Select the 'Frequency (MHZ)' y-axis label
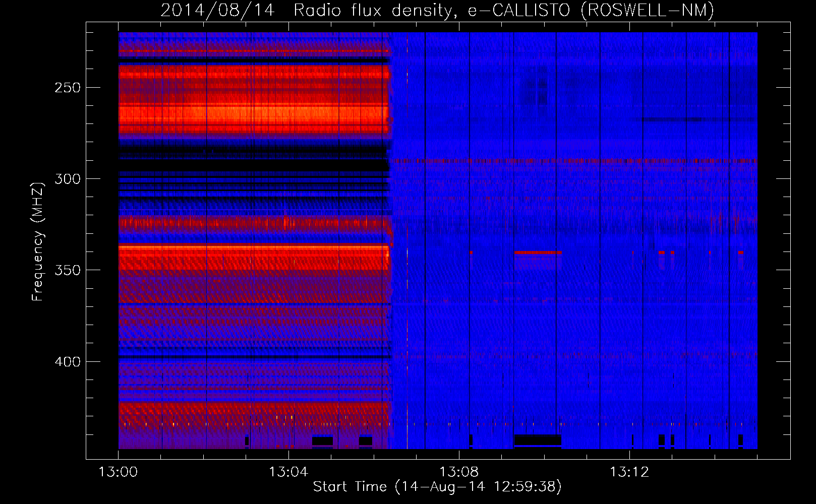This screenshot has height=504, width=816. point(38,241)
